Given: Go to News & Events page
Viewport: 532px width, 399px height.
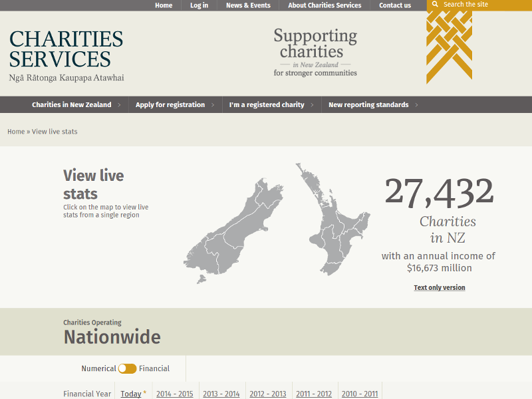Looking at the screenshot, I should click(248, 5).
